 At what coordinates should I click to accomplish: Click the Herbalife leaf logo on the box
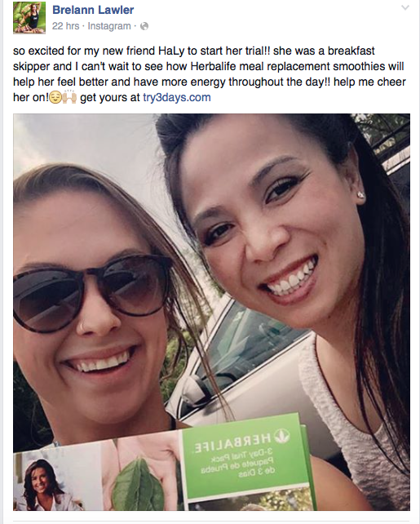[x=282, y=436]
